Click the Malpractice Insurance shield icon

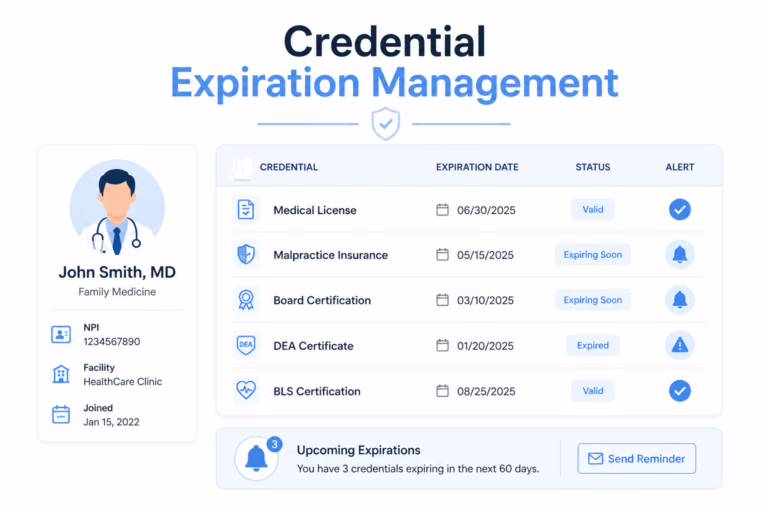246,255
